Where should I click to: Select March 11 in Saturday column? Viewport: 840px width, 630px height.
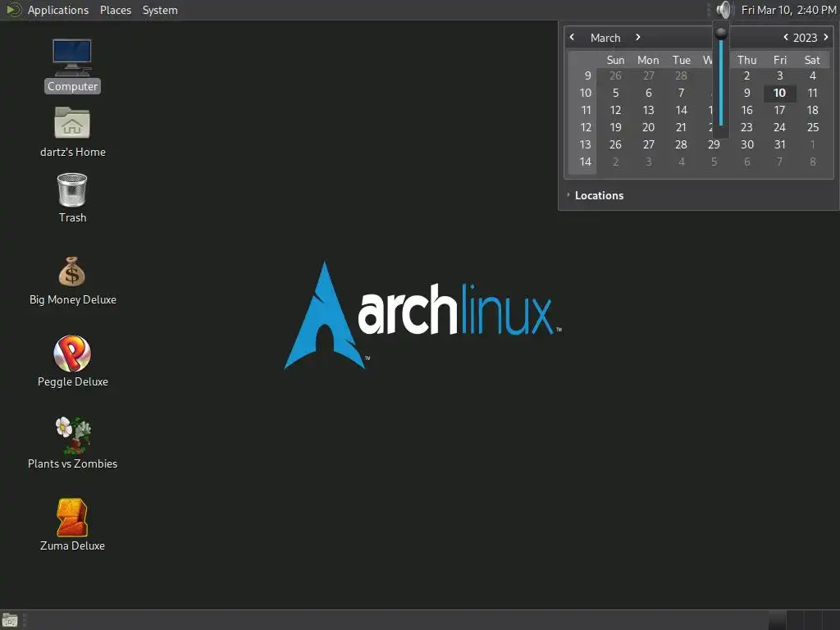click(x=813, y=93)
